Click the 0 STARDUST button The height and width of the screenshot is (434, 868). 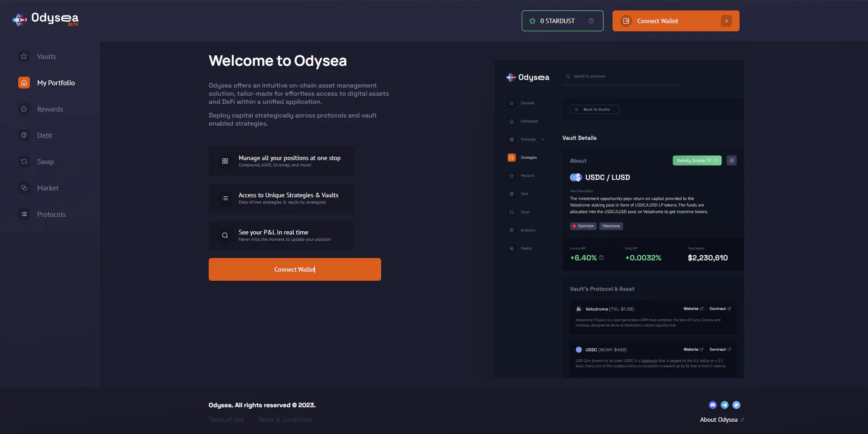[563, 21]
